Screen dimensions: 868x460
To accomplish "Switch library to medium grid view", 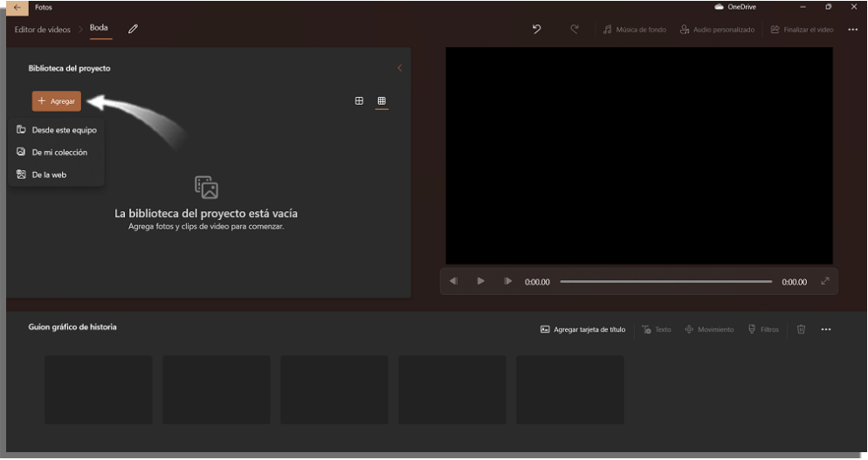I will click(359, 100).
